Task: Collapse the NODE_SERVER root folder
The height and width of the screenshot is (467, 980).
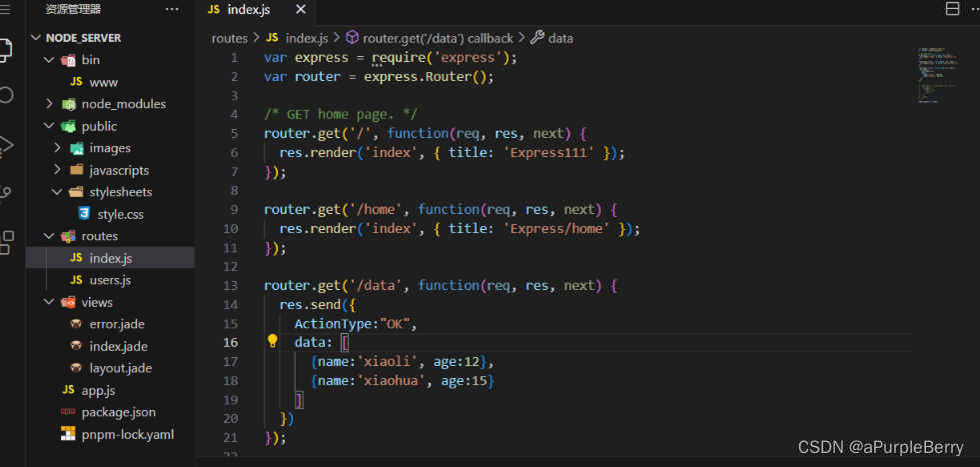Action: (36, 38)
